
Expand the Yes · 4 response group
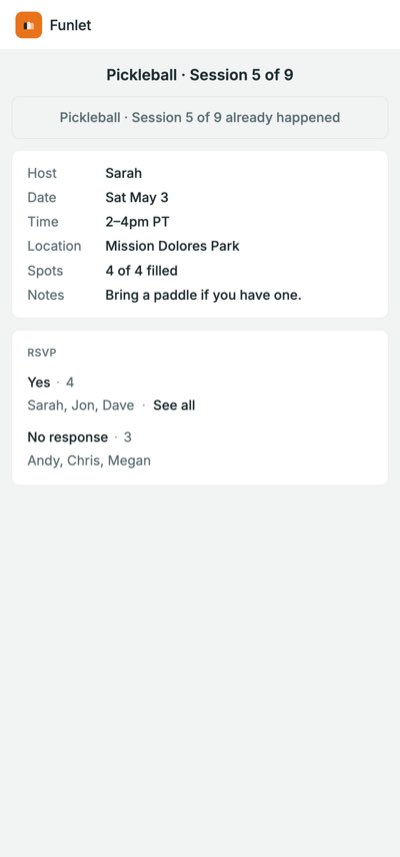click(51, 383)
